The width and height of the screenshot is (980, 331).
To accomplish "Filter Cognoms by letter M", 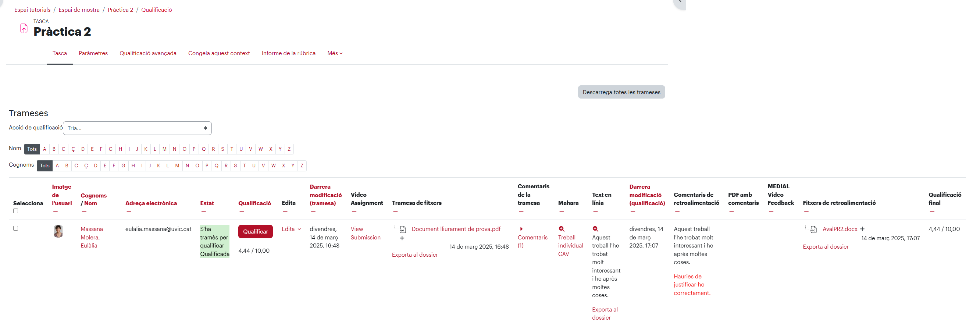I will (x=177, y=166).
